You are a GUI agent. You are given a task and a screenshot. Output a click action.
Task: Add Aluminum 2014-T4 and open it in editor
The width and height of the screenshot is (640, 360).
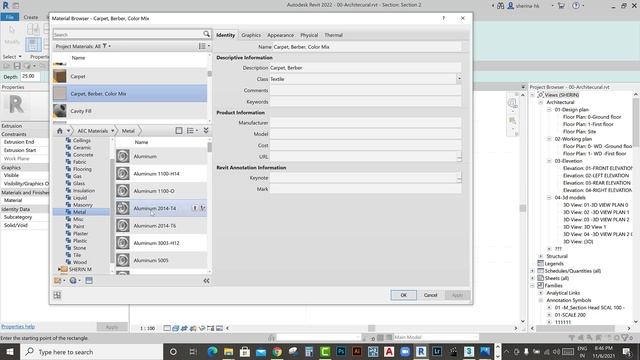pos(202,208)
